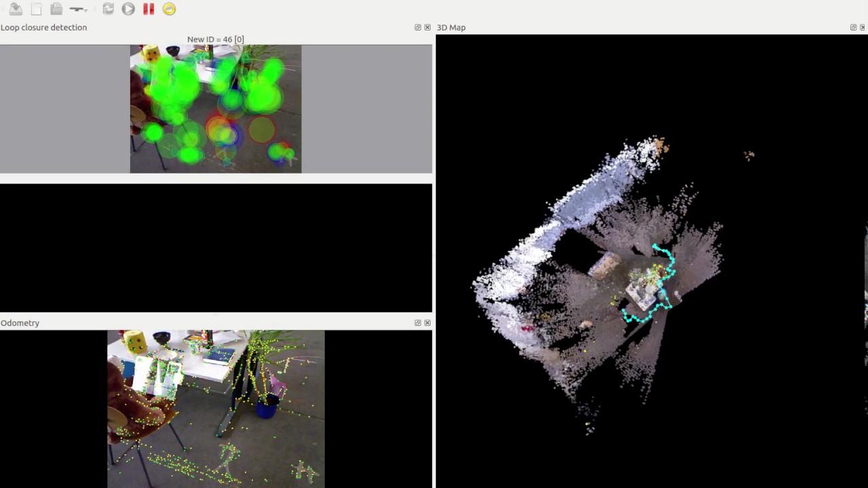Click the loop closure detection image
Screen dimensions: 868x488
[216, 108]
